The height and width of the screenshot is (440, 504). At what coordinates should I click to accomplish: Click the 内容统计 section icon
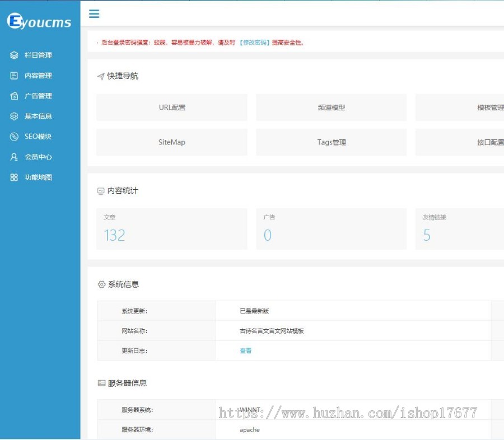pos(101,191)
